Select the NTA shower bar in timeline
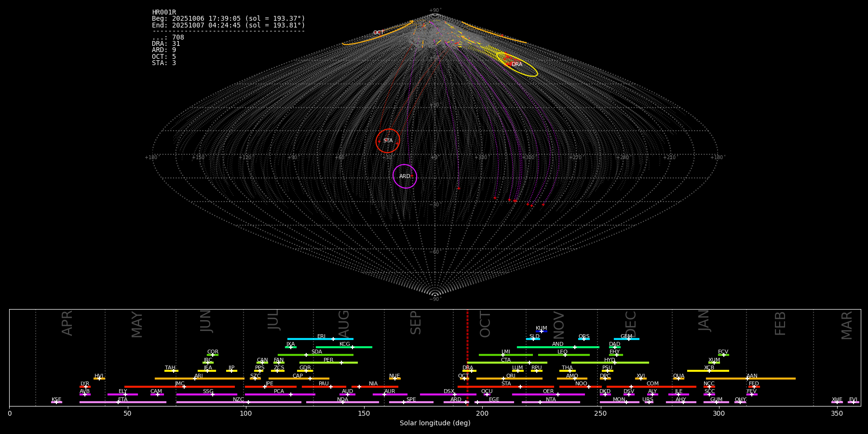 pos(551,402)
